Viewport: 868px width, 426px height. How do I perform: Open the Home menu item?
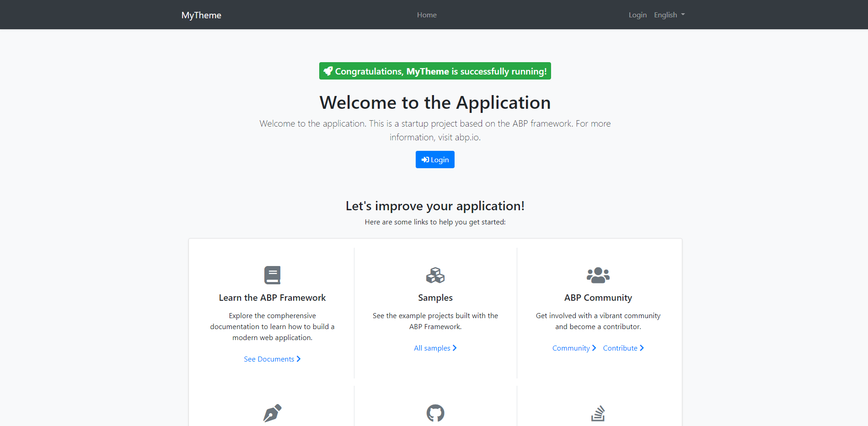click(x=427, y=15)
